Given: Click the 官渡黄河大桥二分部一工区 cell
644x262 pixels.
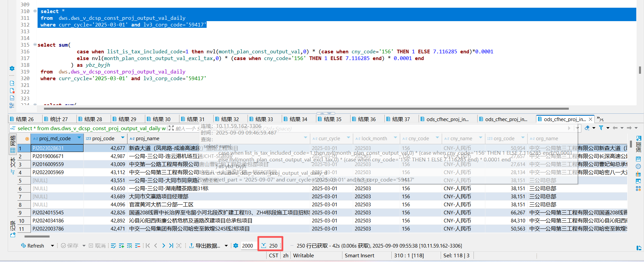Looking at the screenshot, I should pyautogui.click(x=219, y=205).
